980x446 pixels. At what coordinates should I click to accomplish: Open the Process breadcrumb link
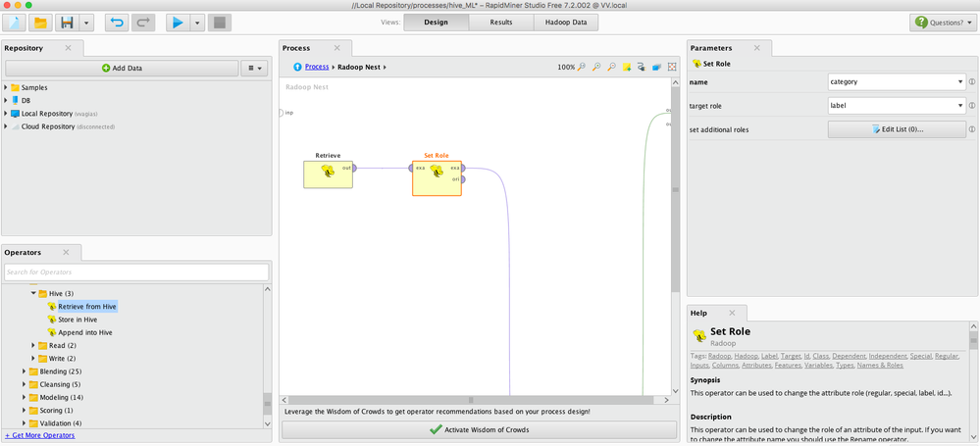point(317,67)
